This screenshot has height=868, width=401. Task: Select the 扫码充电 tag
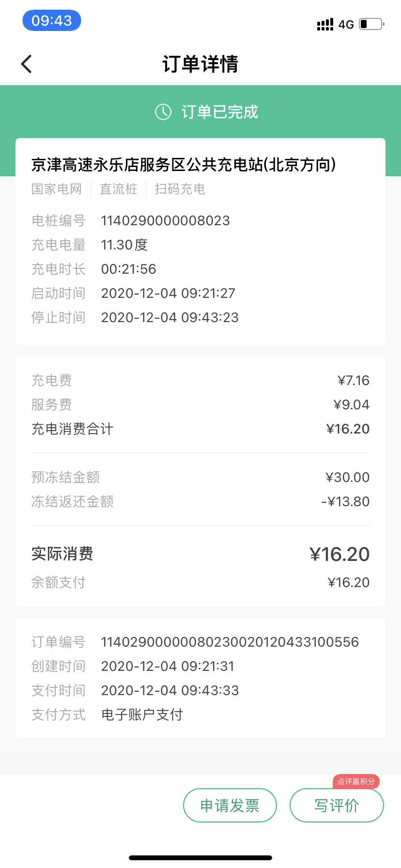pyautogui.click(x=180, y=189)
